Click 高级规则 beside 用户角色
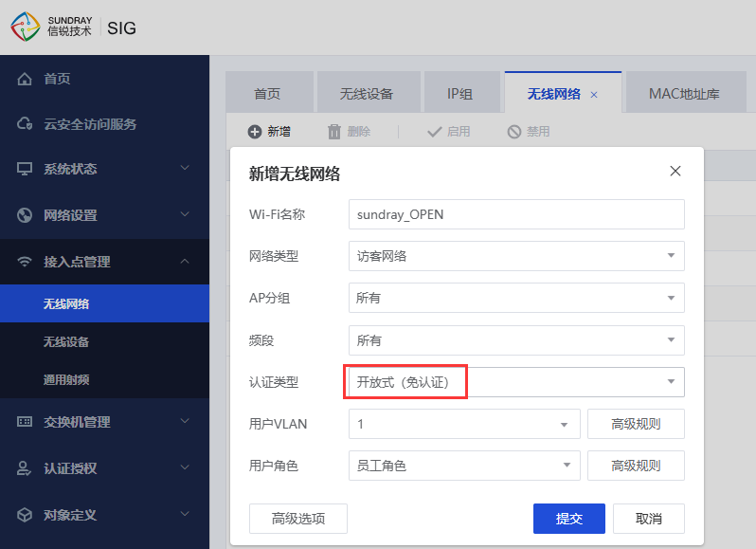This screenshot has height=549, width=756. [x=636, y=466]
